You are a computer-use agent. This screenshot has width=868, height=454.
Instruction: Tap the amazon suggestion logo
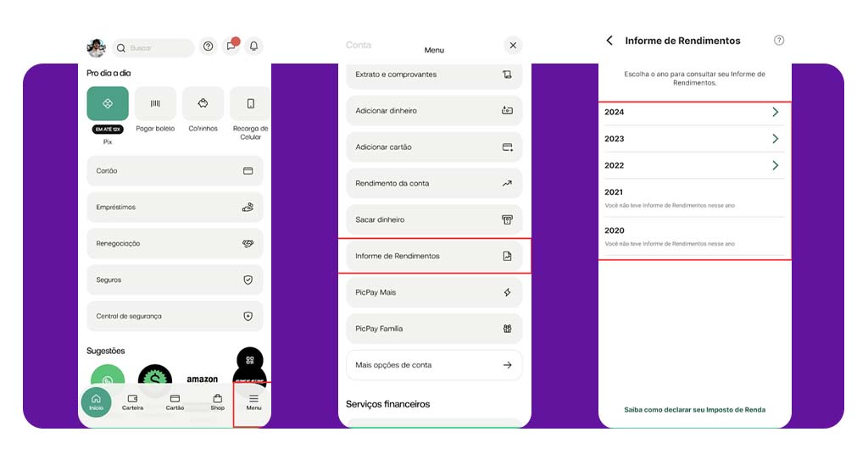coord(202,379)
